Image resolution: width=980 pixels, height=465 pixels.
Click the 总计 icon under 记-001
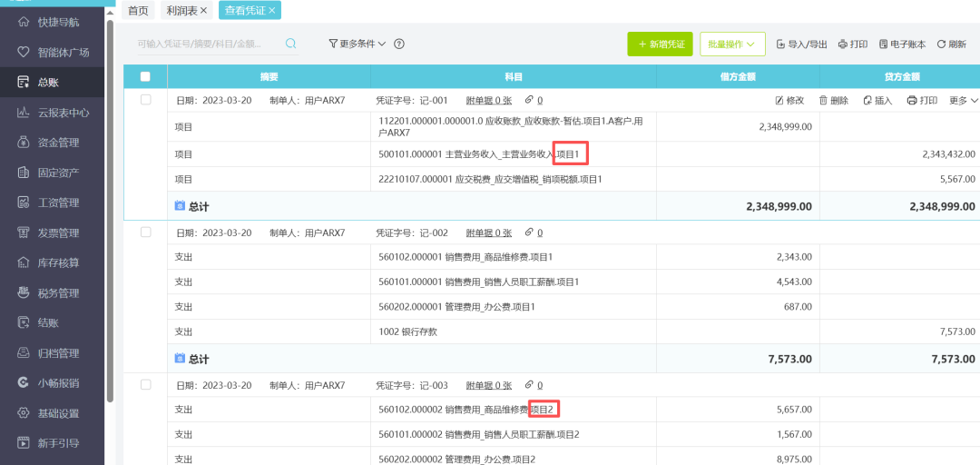pos(180,205)
